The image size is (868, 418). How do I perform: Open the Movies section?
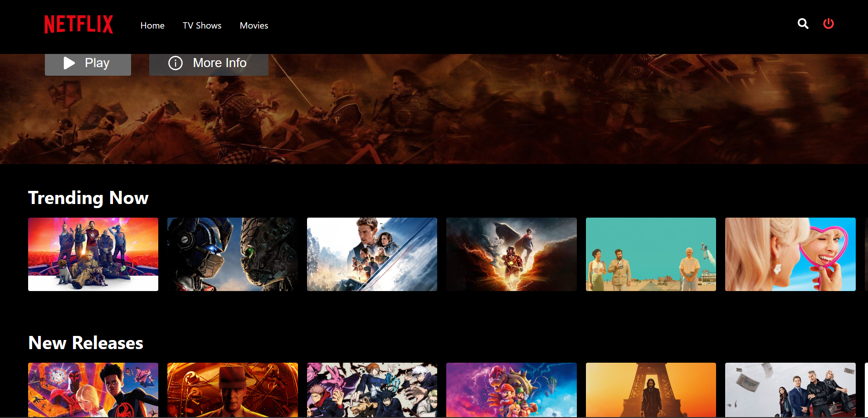[254, 26]
